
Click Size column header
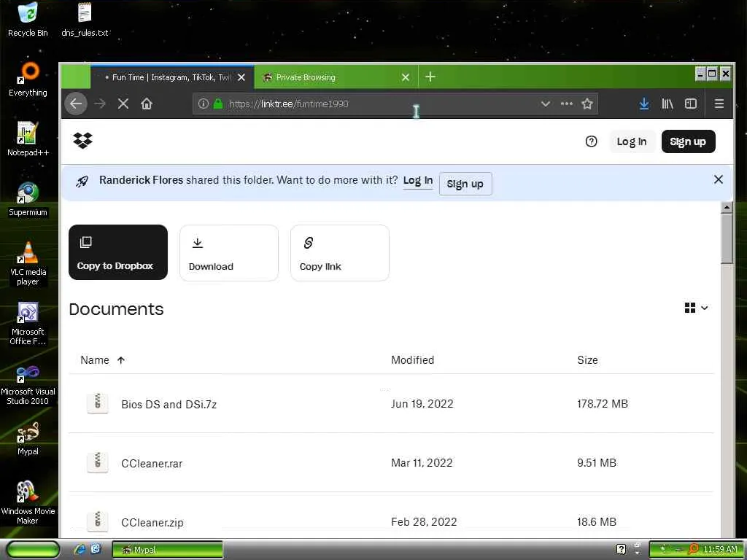pos(587,360)
